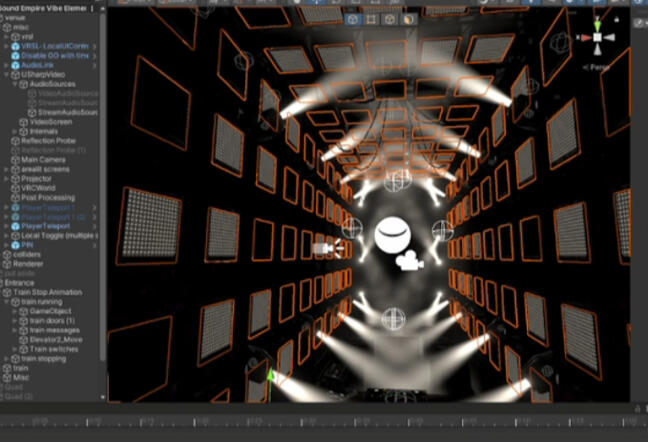Open Disable GO with timer prefab chevron
This screenshot has height=442, width=648.
(x=95, y=56)
